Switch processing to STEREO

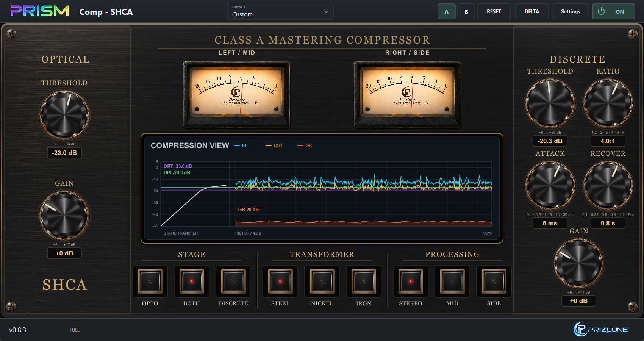pos(411,282)
